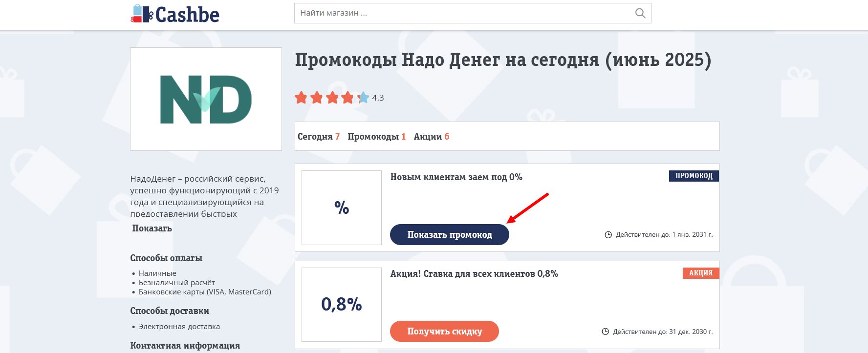The image size is (868, 353).
Task: Click the 'Показать промокод' button
Action: pyautogui.click(x=450, y=235)
